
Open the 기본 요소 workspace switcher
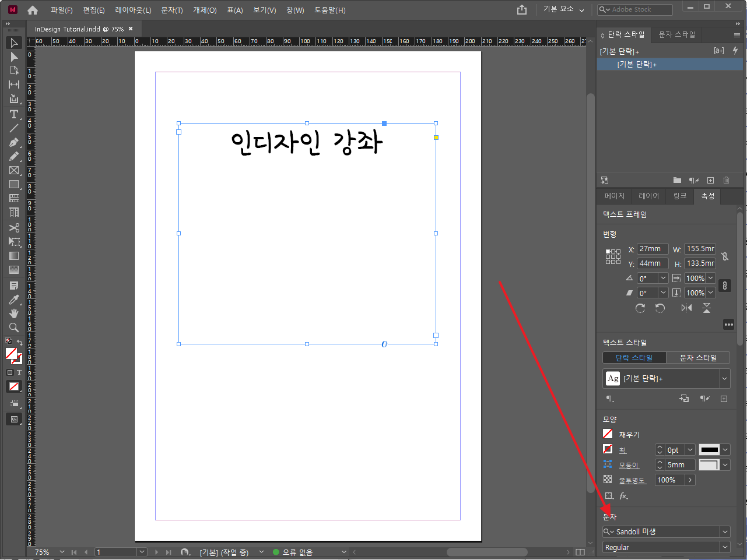tap(563, 9)
